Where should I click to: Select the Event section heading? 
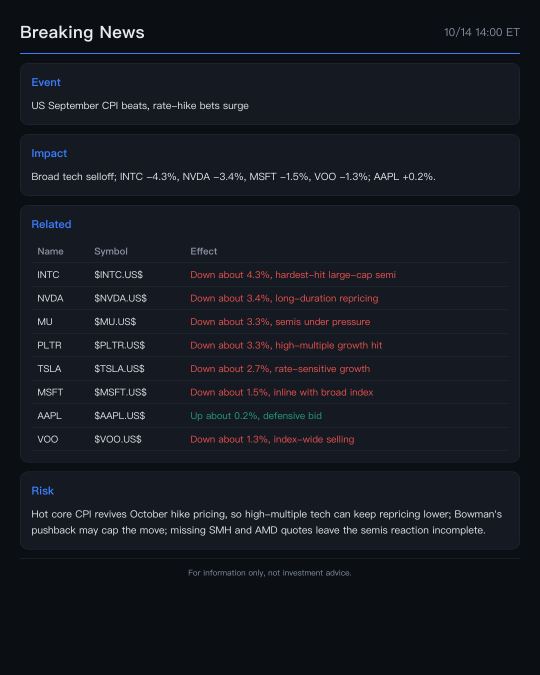point(46,82)
